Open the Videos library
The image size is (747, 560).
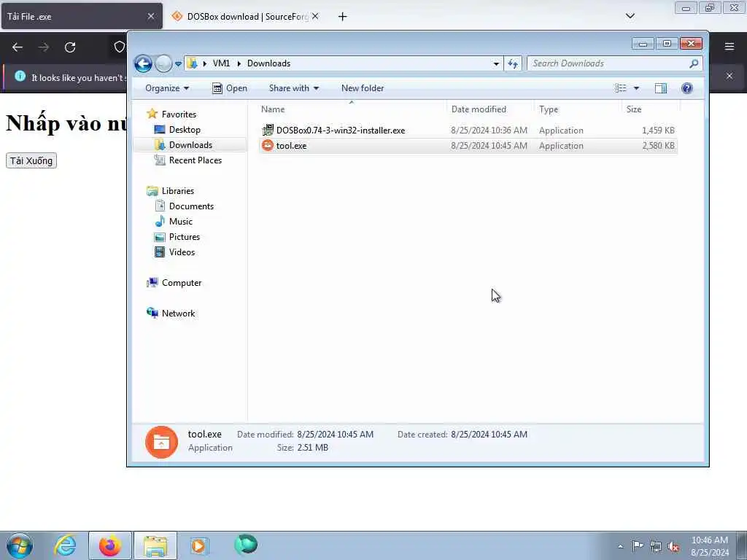(x=182, y=252)
